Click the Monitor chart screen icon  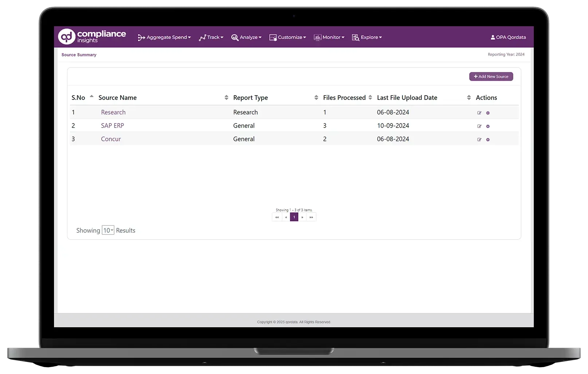318,38
